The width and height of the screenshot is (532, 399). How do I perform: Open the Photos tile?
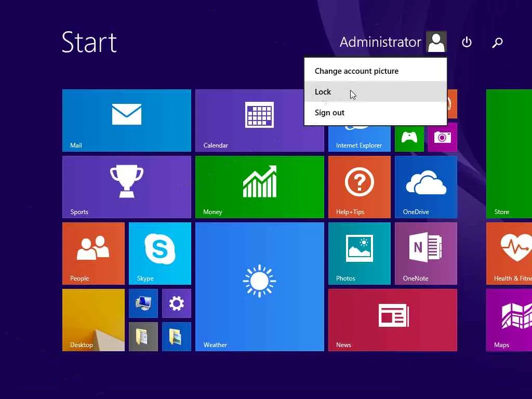coord(360,254)
